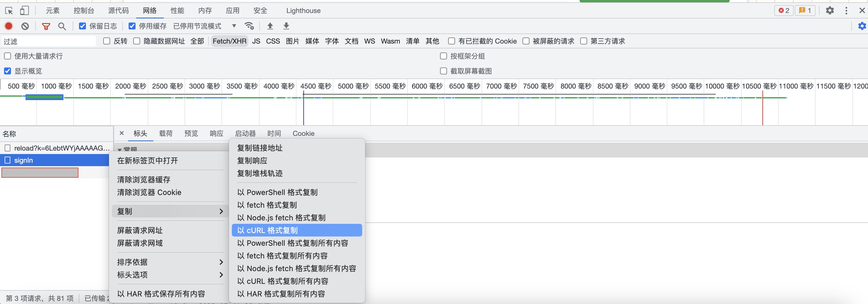This screenshot has width=868, height=304.
Task: Show the 2 errors badge
Action: (784, 10)
